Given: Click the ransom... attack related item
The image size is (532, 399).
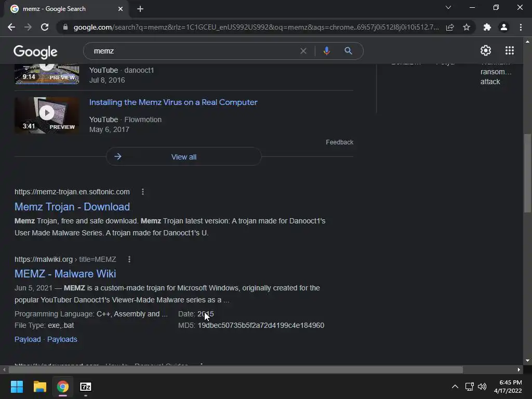Looking at the screenshot, I should point(496,77).
